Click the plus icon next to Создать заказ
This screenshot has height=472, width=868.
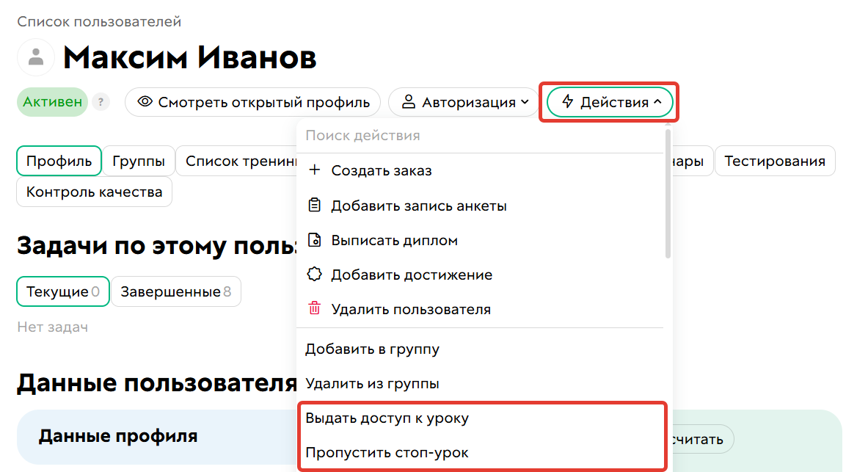point(316,170)
